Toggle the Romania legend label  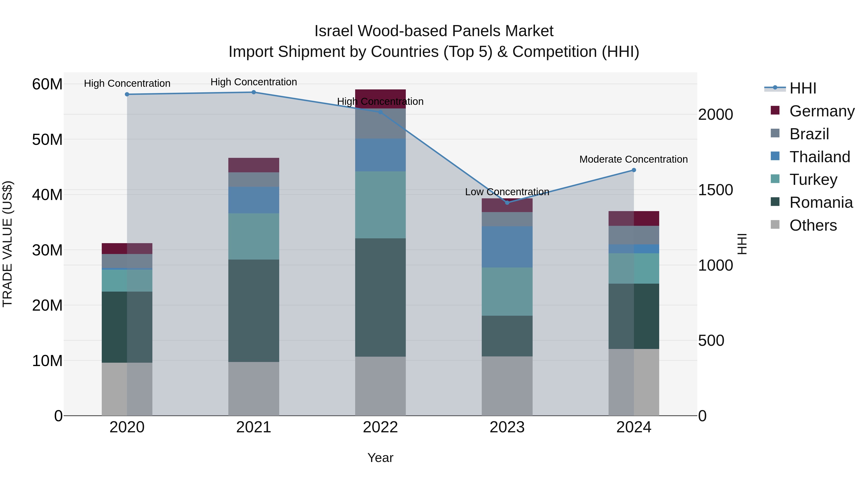(x=821, y=202)
